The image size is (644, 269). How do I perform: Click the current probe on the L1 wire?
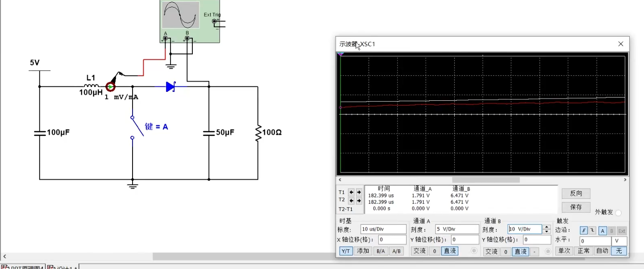tap(110, 87)
